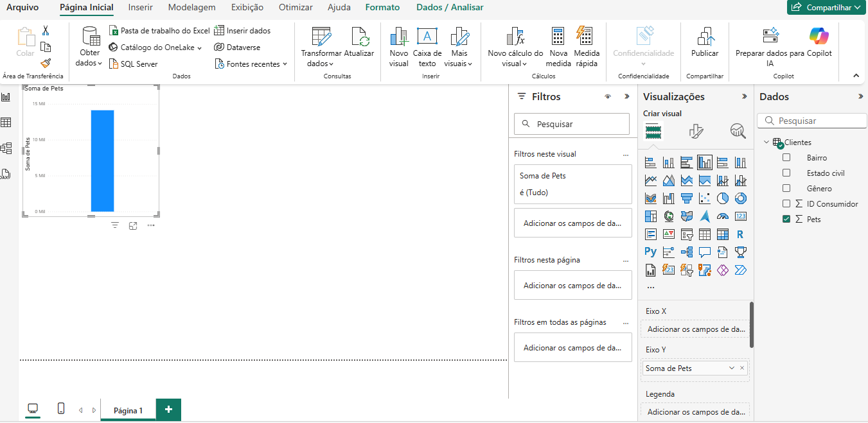Viewport: 868px width, 423px height.
Task: Open focus mode on the chart visual
Action: point(133,225)
